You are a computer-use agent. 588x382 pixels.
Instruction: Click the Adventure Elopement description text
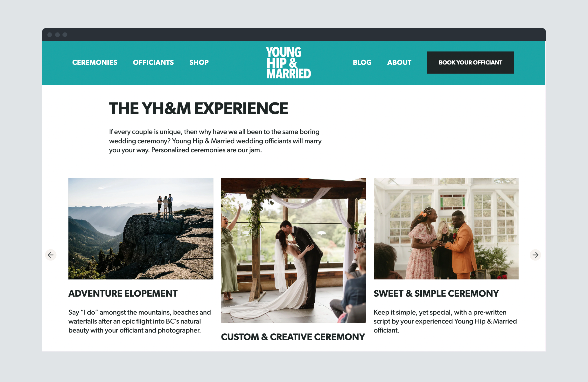tap(140, 321)
